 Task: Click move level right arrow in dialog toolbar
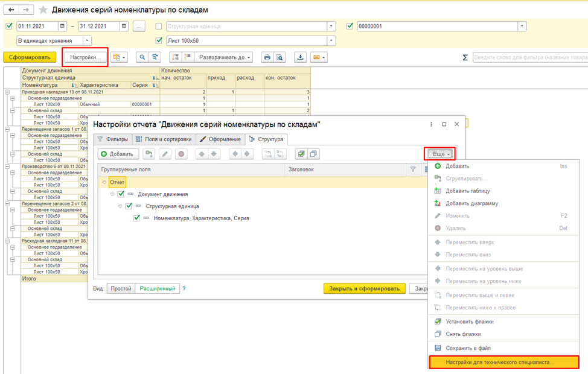tap(247, 154)
